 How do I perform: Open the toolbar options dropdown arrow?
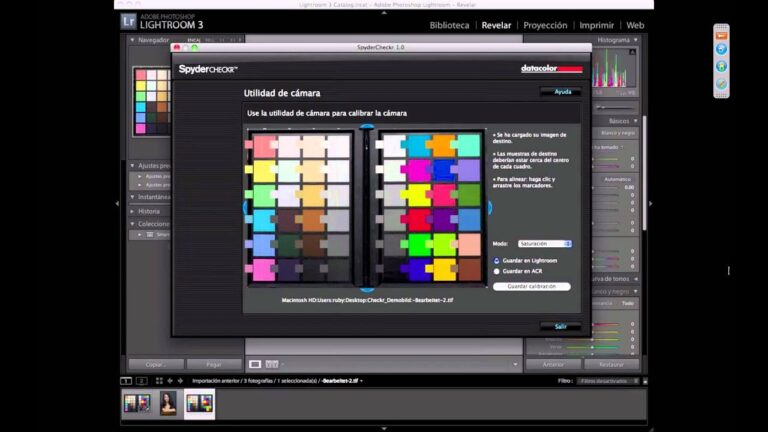[x=515, y=364]
